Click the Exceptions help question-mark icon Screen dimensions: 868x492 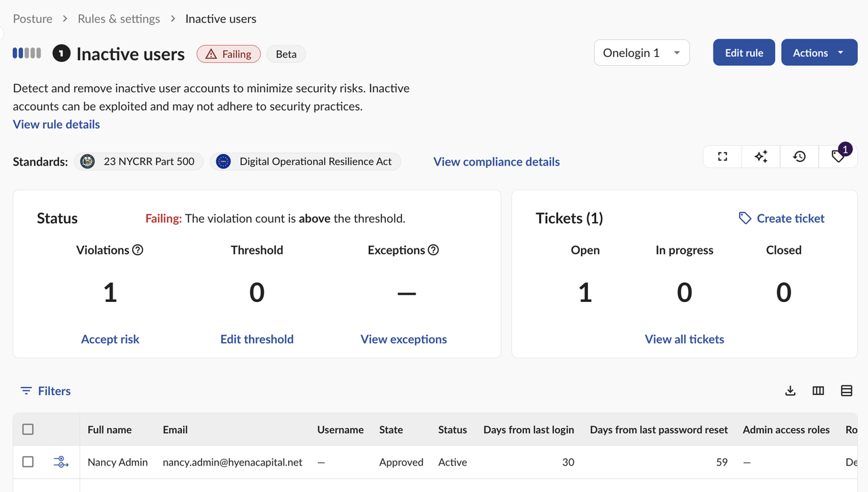click(433, 250)
